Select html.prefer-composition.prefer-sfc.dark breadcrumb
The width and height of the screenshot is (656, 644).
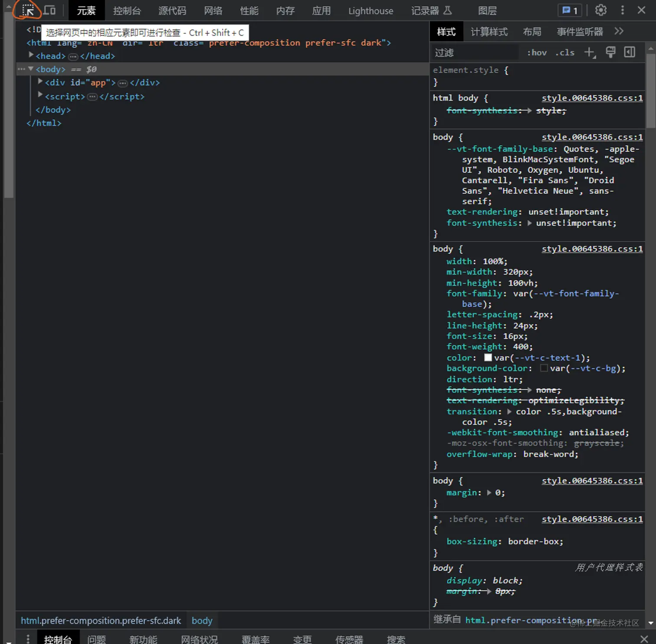click(x=101, y=621)
